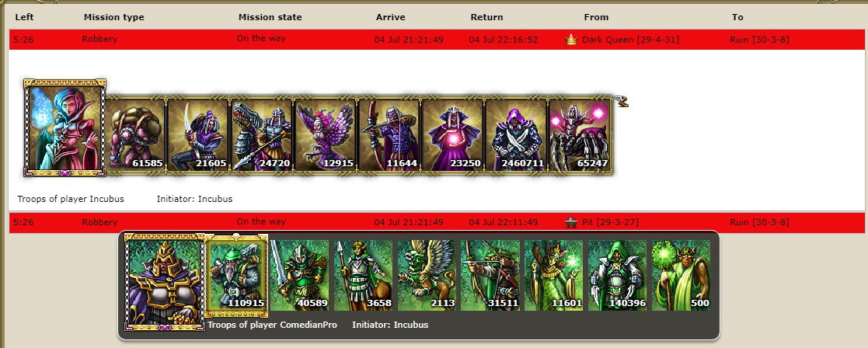Click the Arrive column header
The width and height of the screenshot is (868, 348).
(x=391, y=17)
